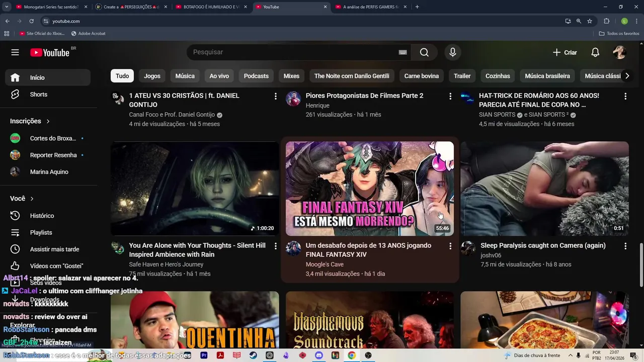The image size is (644, 362).
Task: Expand the Inscrições section
Action: click(x=30, y=121)
